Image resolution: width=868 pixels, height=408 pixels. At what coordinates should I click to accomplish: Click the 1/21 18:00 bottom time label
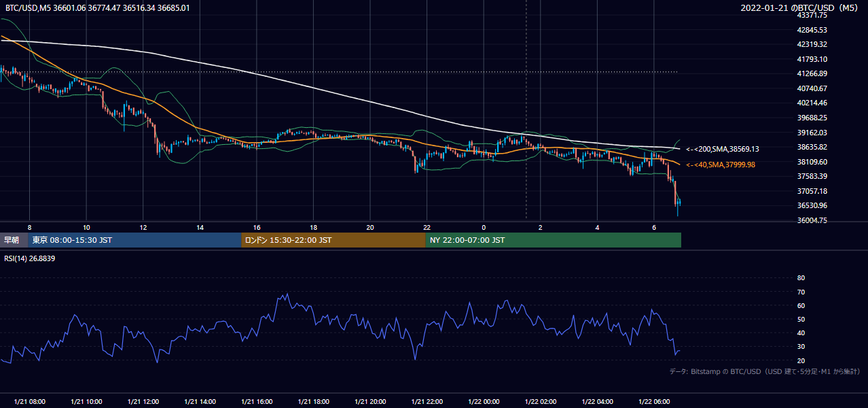pos(313,402)
